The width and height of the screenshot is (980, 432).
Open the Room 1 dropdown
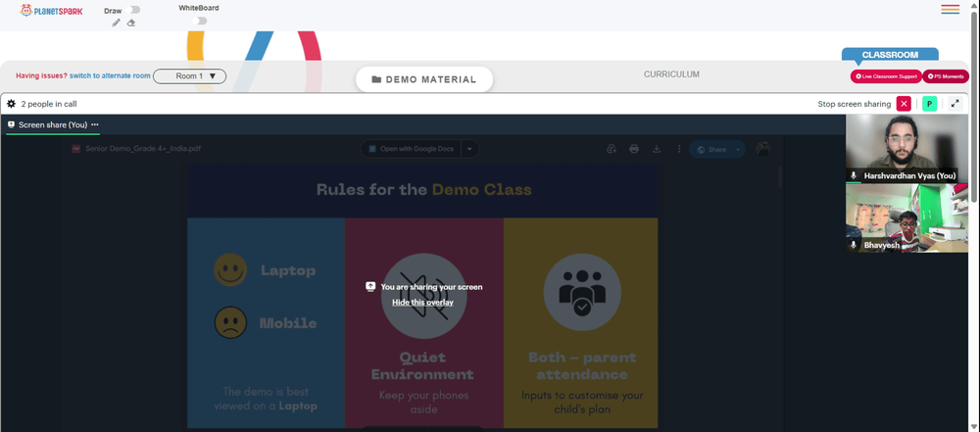(x=189, y=75)
